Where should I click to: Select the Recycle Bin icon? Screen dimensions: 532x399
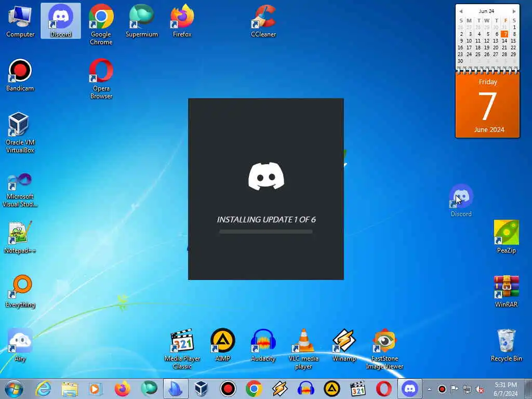click(x=506, y=345)
